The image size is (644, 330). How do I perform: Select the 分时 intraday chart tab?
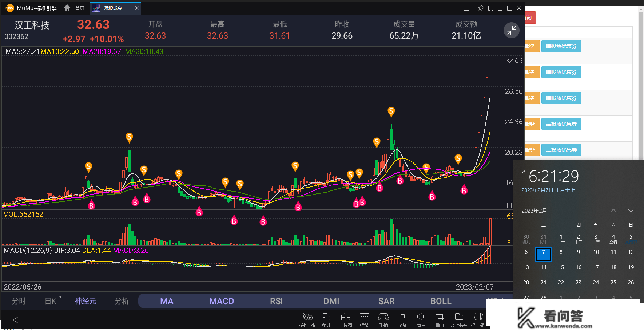pos(19,301)
